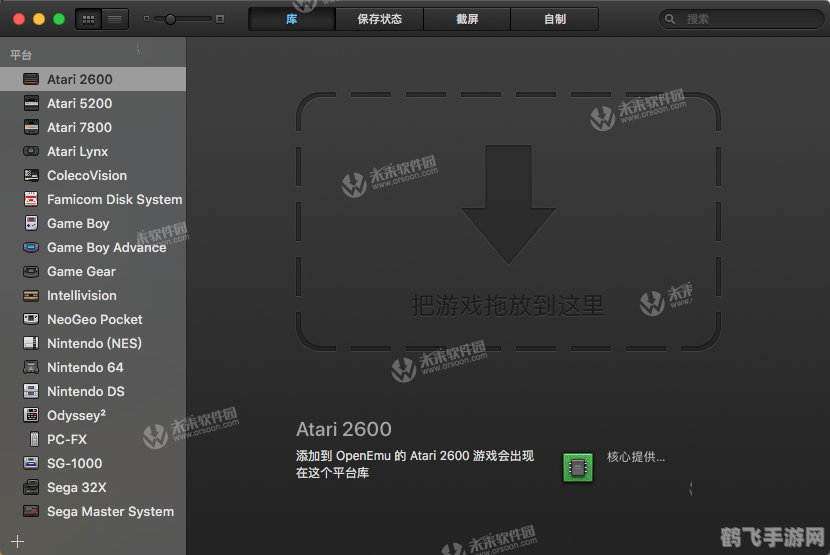
Task: Switch to list view
Action: point(115,20)
